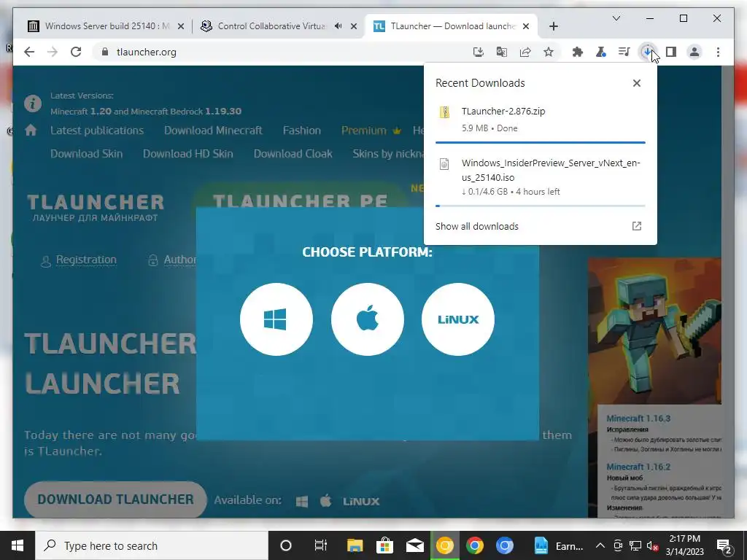Screen dimensions: 747x560
Task: Choose the Windows platform button
Action: tap(276, 319)
